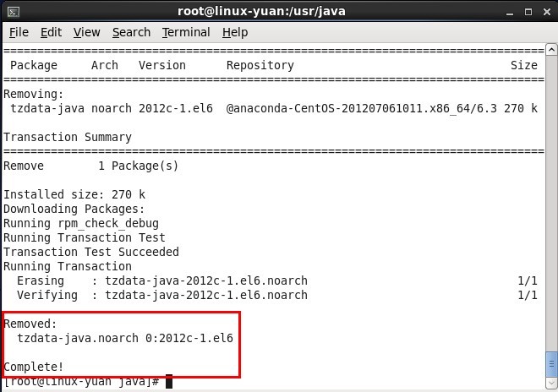This screenshot has width=558, height=392.
Task: Open the Help menu
Action: pyautogui.click(x=235, y=32)
